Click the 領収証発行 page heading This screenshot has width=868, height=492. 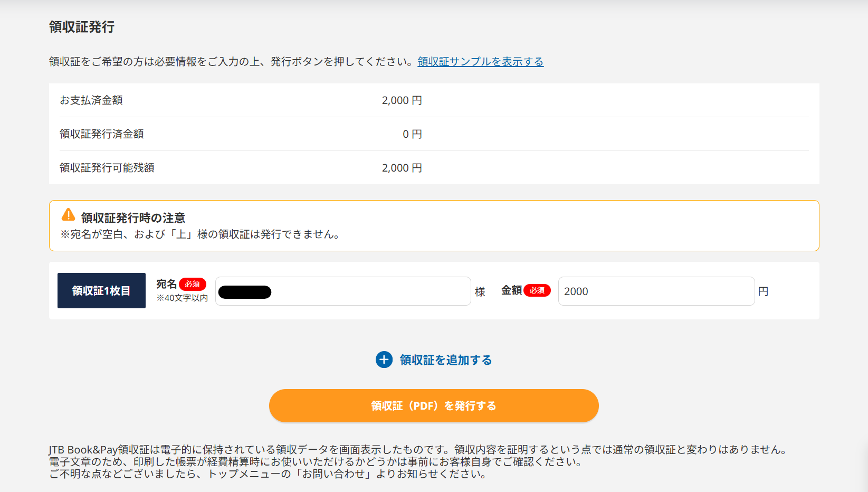click(82, 27)
